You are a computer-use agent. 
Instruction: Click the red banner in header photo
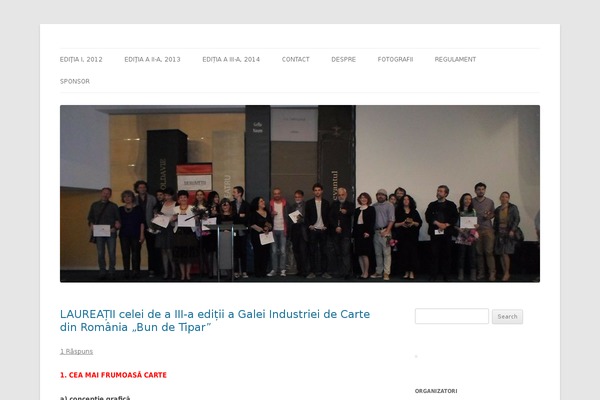(x=194, y=178)
